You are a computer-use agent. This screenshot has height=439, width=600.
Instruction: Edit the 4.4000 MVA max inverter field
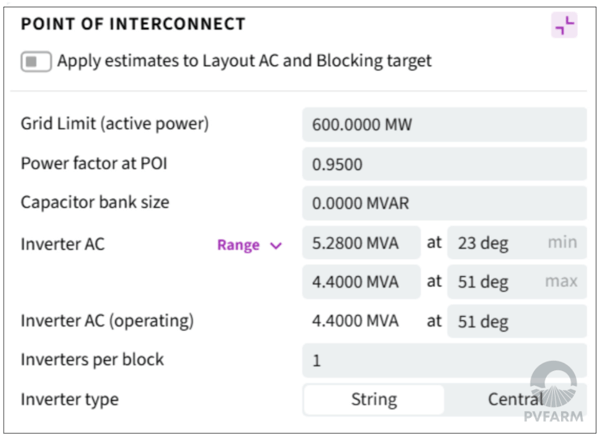[361, 282]
